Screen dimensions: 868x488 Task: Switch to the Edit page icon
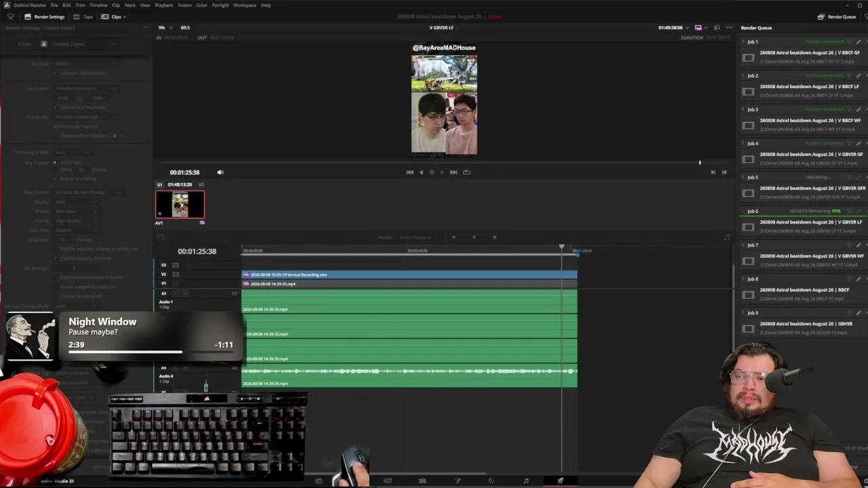tap(422, 481)
